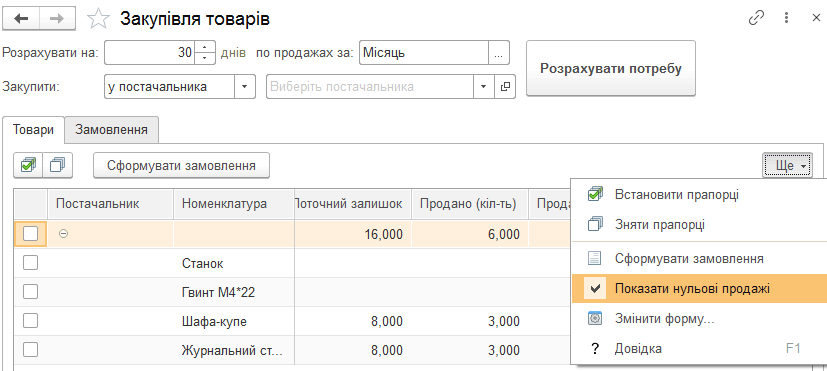Select the Гвинт М4*22 cell
The image size is (827, 371).
tap(234, 292)
